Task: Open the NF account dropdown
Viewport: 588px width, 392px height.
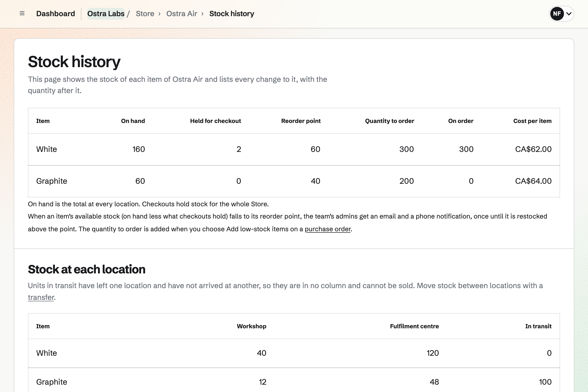Action: [x=561, y=13]
